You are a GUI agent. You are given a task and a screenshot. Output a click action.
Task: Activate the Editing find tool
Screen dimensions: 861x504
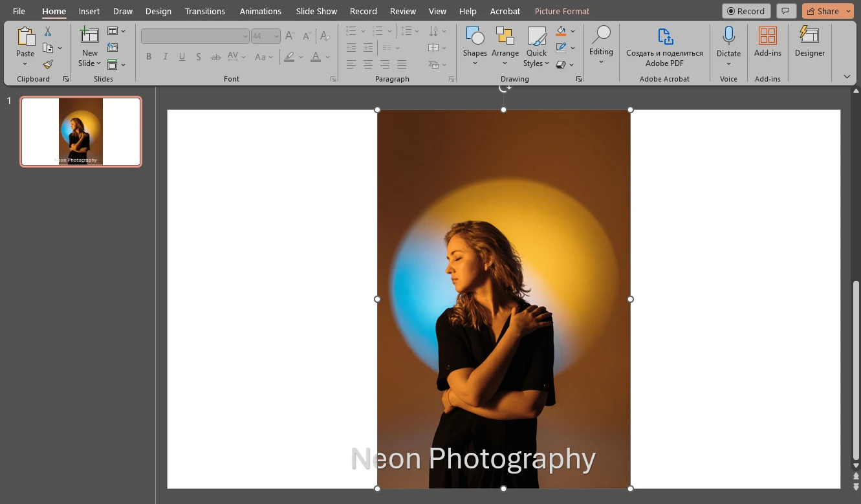[601, 42]
